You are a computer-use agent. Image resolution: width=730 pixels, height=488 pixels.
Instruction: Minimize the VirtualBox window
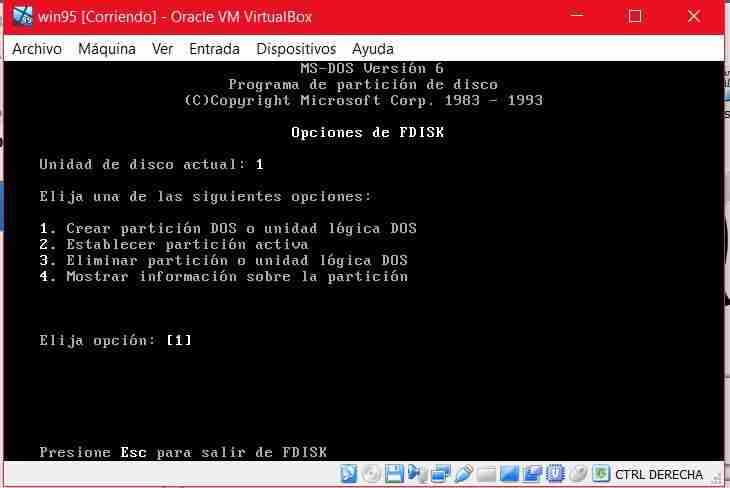click(577, 16)
